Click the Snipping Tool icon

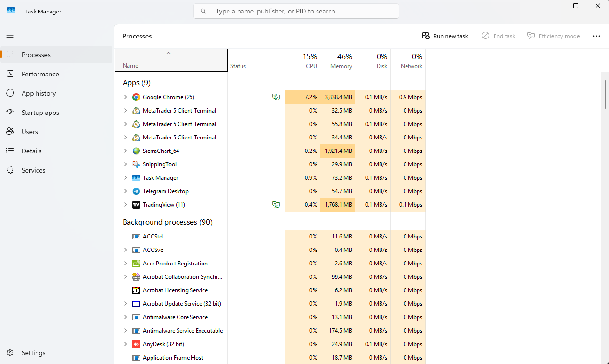136,164
